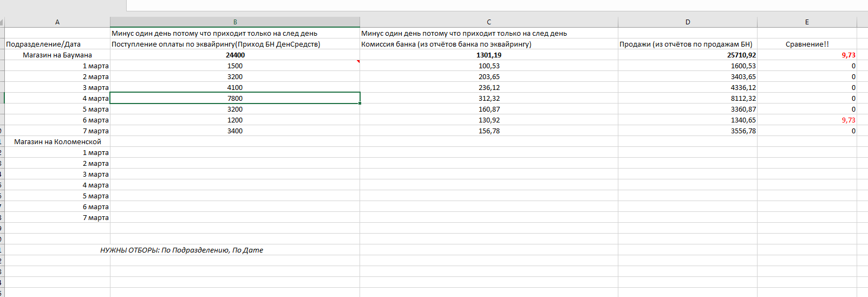Select column A header
Screen dimensions: 868x297
click(x=57, y=22)
